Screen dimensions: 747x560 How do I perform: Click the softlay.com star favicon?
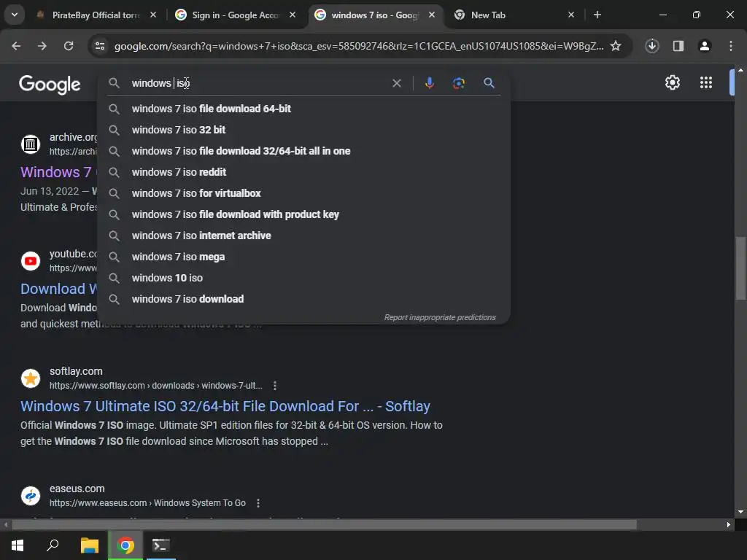(x=31, y=378)
